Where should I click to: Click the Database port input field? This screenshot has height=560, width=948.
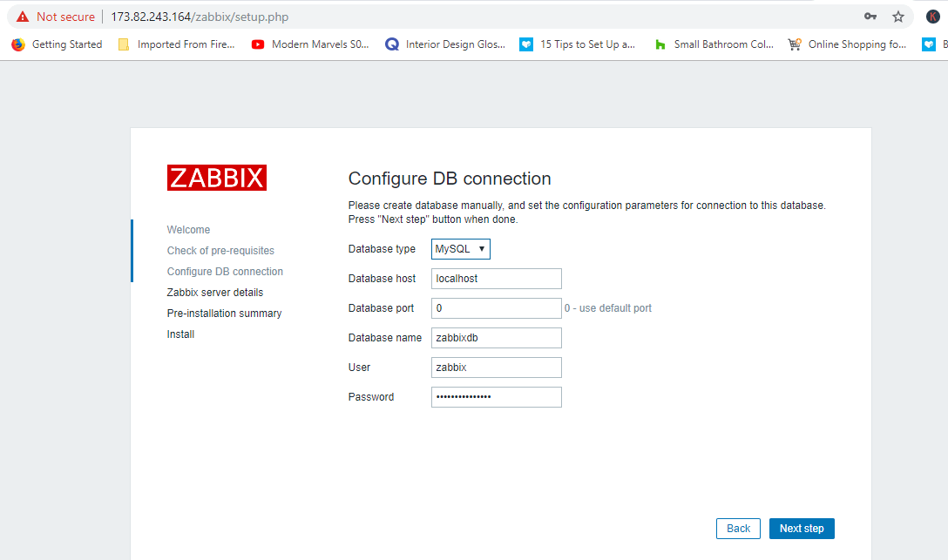point(497,308)
